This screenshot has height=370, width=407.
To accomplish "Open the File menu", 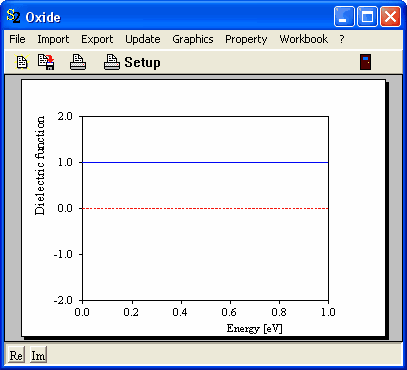I will (x=17, y=39).
